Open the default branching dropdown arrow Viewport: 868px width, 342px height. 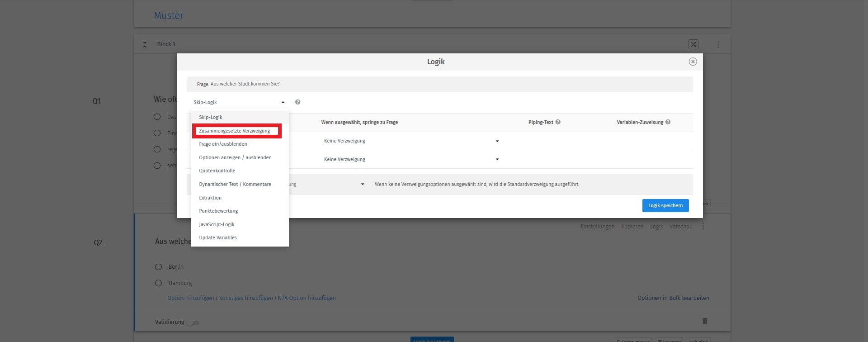click(363, 185)
